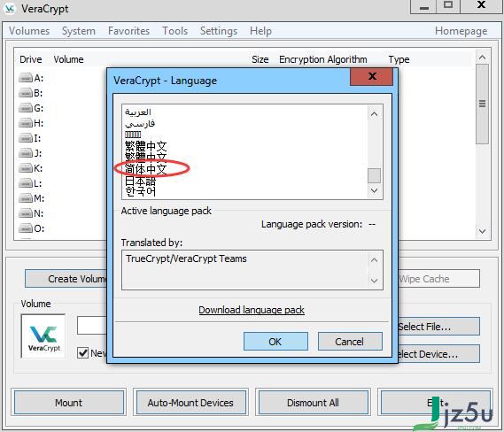Click language list scroll down arrow
Viewport: 504px width, 432px height.
(x=374, y=190)
